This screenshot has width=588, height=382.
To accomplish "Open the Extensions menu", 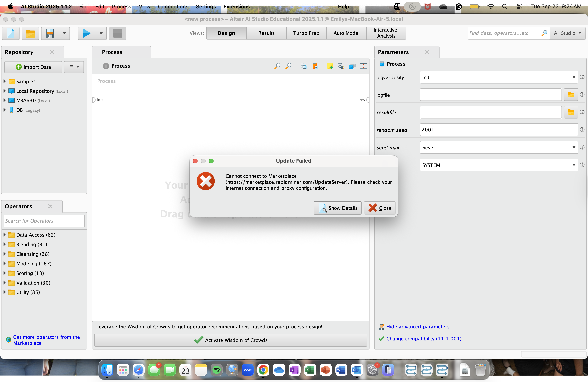I will pos(236,7).
